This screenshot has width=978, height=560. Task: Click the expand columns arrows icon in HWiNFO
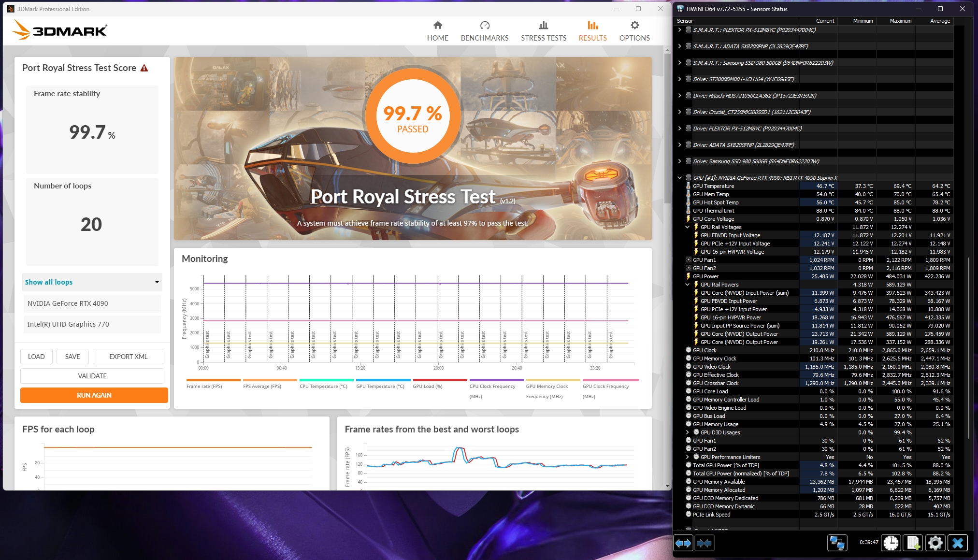click(x=683, y=543)
